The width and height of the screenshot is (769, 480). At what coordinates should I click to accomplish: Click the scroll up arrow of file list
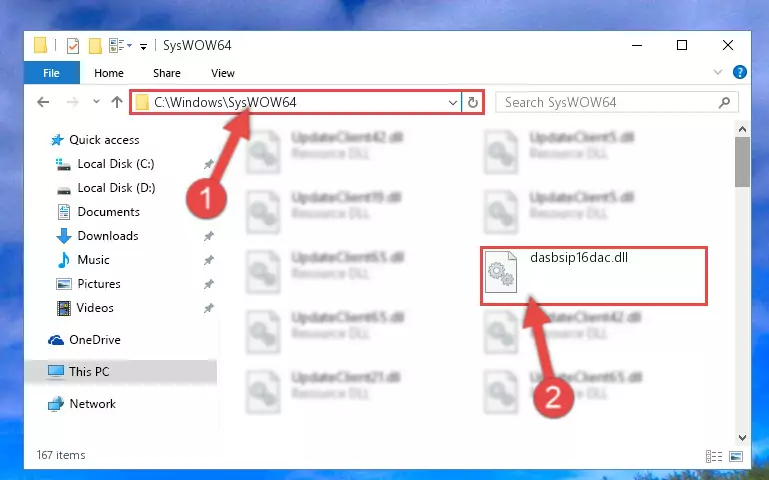coord(742,129)
